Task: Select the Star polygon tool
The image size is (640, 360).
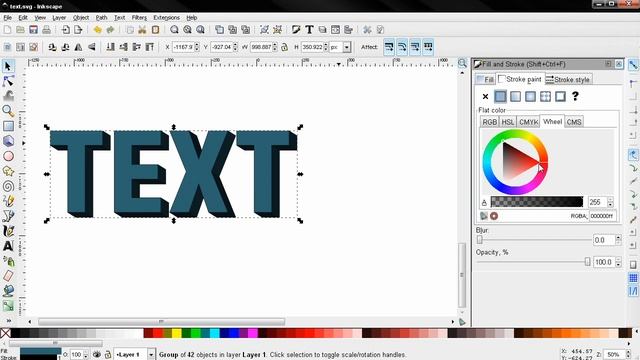Action: 8,171
